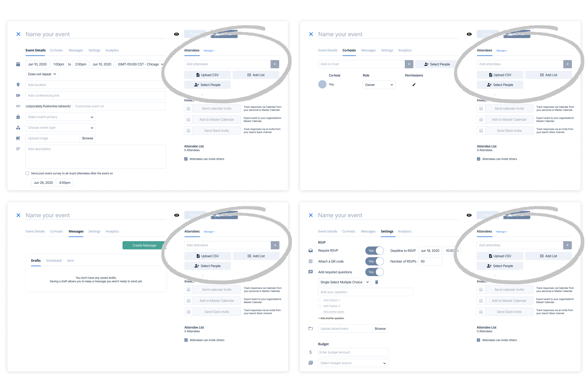Click Browse next to Upload Image

[88, 138]
